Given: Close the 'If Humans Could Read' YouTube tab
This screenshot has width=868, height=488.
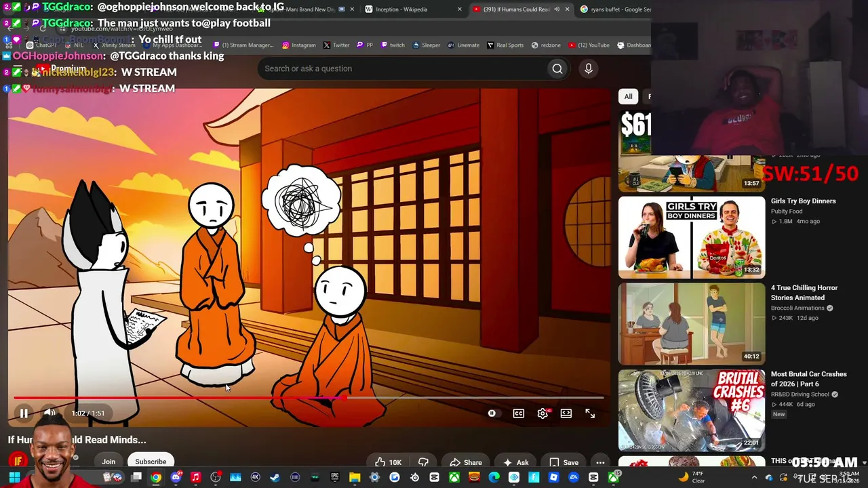Looking at the screenshot, I should pos(568,9).
